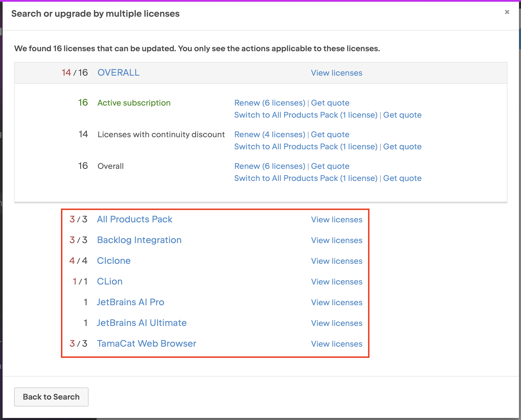Renew 6 licenses under Active subscription

(x=269, y=103)
